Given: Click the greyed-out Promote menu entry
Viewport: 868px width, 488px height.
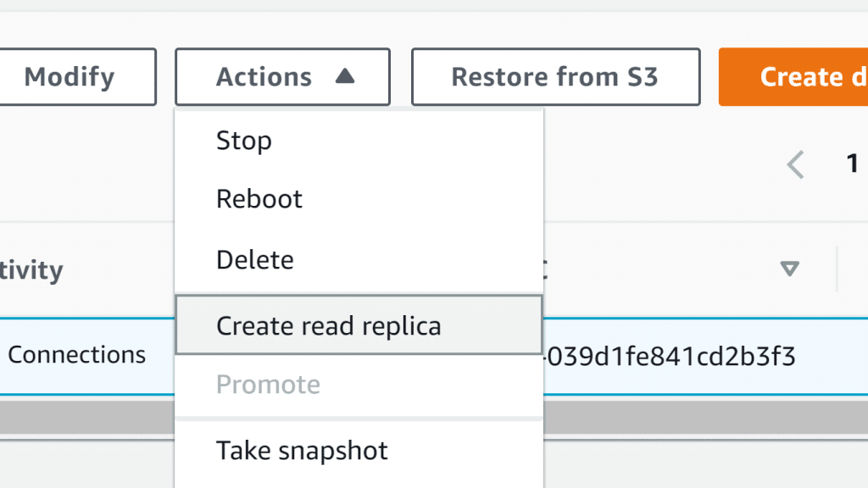Looking at the screenshot, I should click(x=269, y=385).
